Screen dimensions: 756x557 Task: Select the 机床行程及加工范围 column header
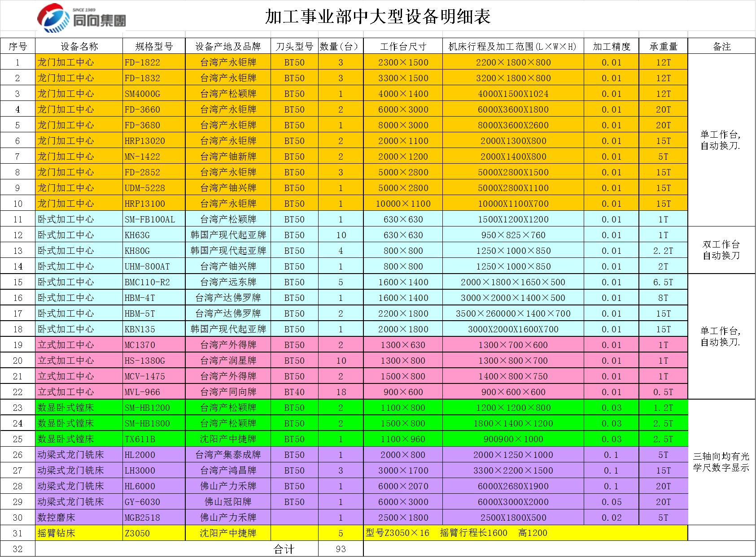pos(513,46)
